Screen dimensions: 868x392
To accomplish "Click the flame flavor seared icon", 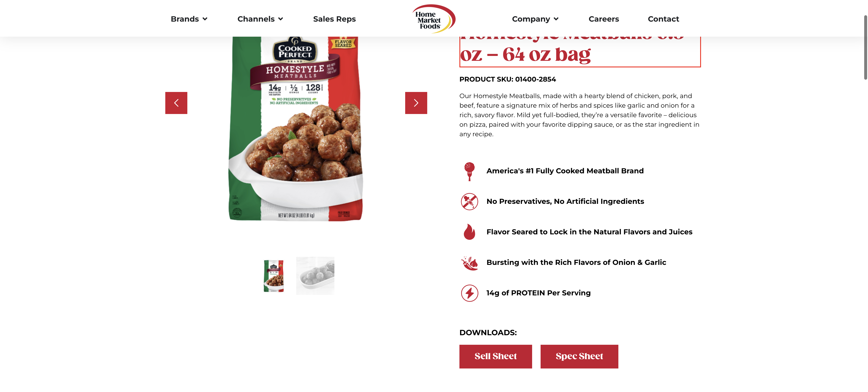I will [469, 232].
